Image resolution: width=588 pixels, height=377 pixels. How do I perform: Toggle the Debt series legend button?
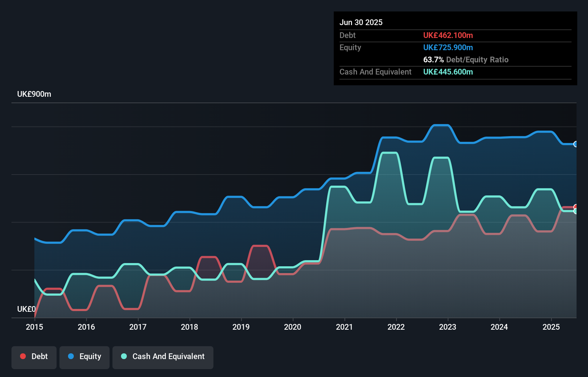tap(34, 357)
